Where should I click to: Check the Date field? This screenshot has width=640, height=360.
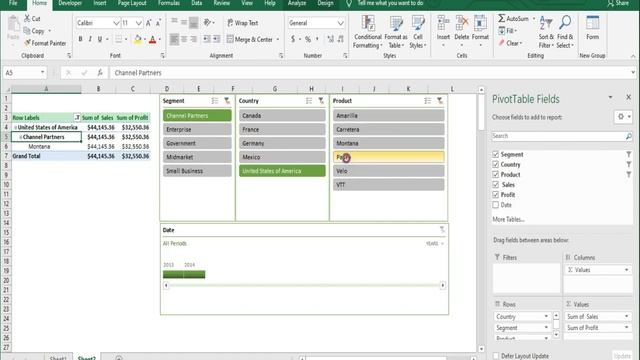click(x=496, y=205)
